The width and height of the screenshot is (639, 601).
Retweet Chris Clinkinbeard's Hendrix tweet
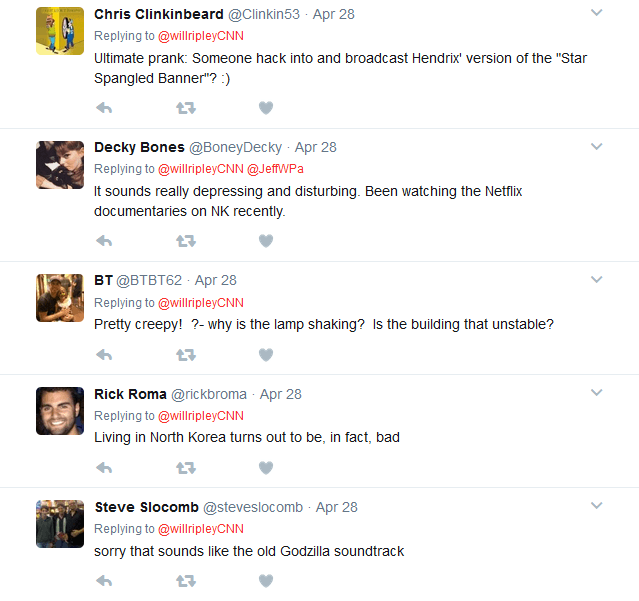(185, 107)
